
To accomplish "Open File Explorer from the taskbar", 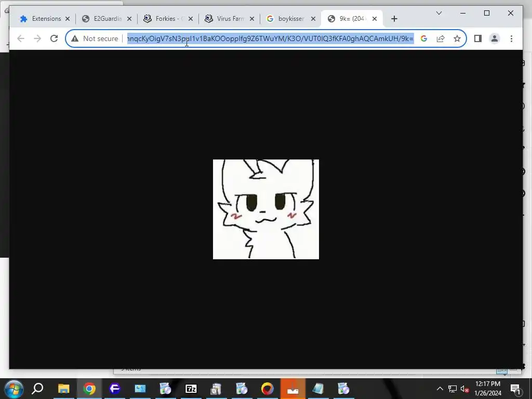I will tap(63, 389).
